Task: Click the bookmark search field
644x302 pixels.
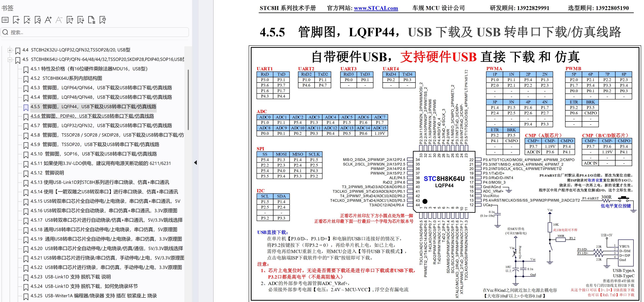Action: (95, 32)
